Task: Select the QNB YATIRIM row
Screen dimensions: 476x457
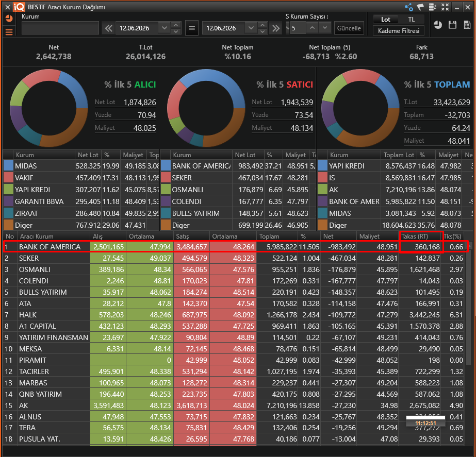Action: click(x=234, y=394)
